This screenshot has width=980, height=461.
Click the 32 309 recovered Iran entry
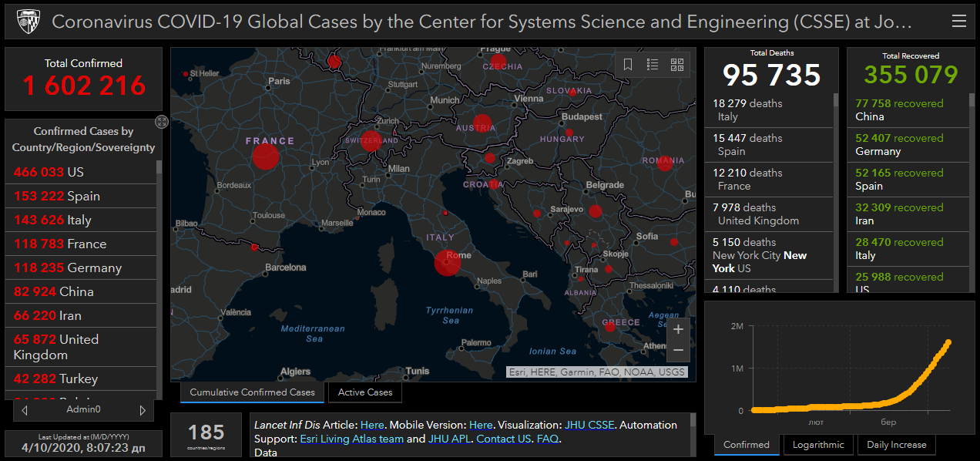coord(909,214)
